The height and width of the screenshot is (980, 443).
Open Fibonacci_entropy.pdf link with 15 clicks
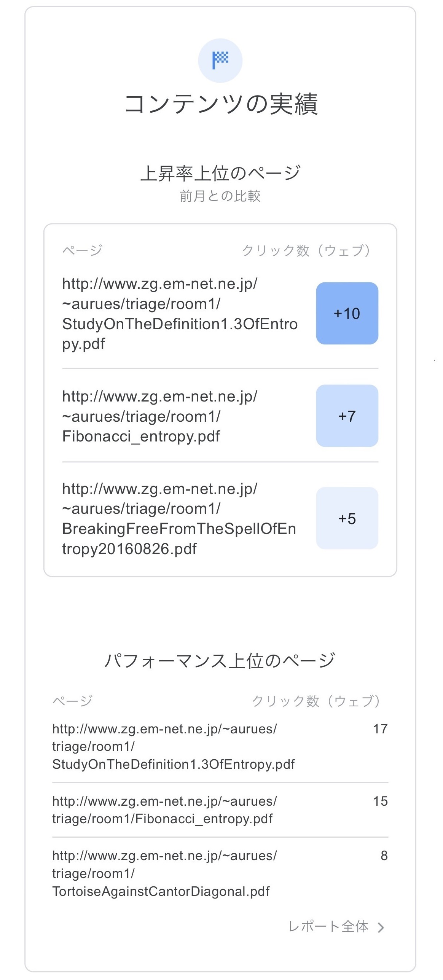[x=164, y=810]
